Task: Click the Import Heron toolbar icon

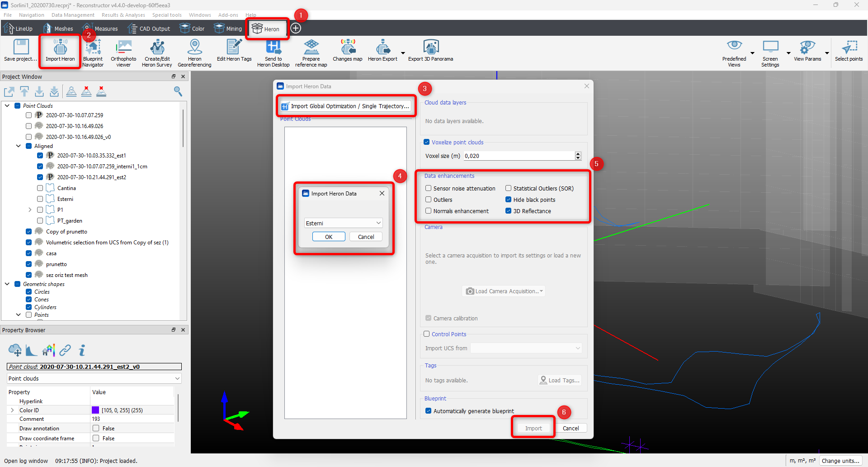Action: (x=60, y=51)
